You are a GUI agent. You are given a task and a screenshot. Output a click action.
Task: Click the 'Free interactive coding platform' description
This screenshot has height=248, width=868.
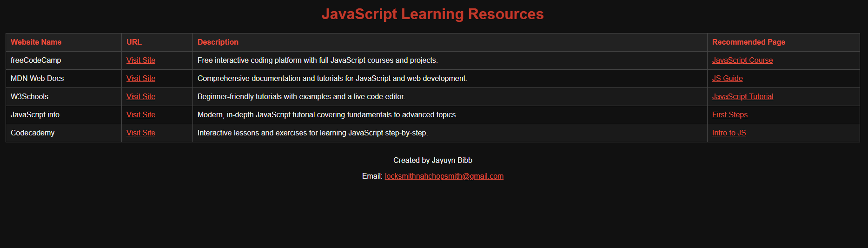[x=318, y=60]
